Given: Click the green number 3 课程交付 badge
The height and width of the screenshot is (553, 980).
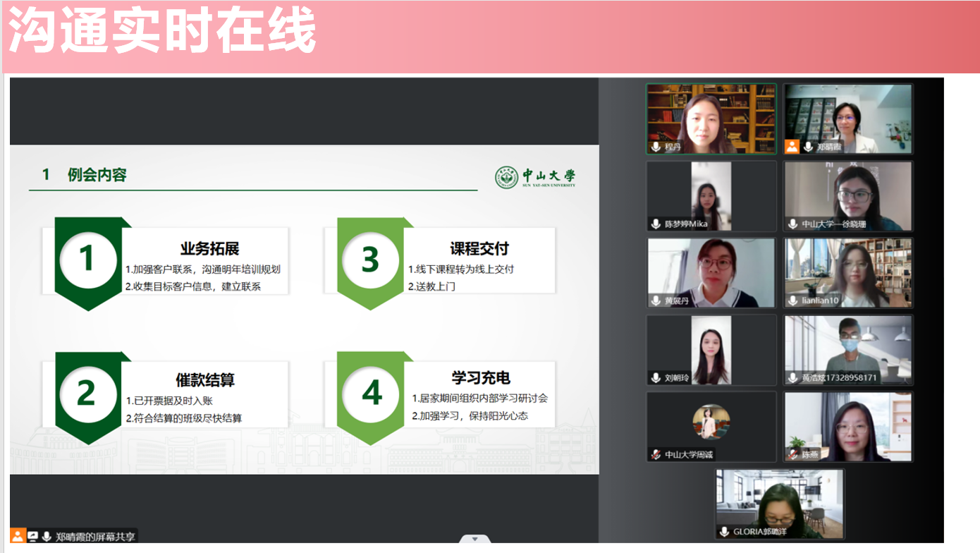Looking at the screenshot, I should [x=370, y=260].
